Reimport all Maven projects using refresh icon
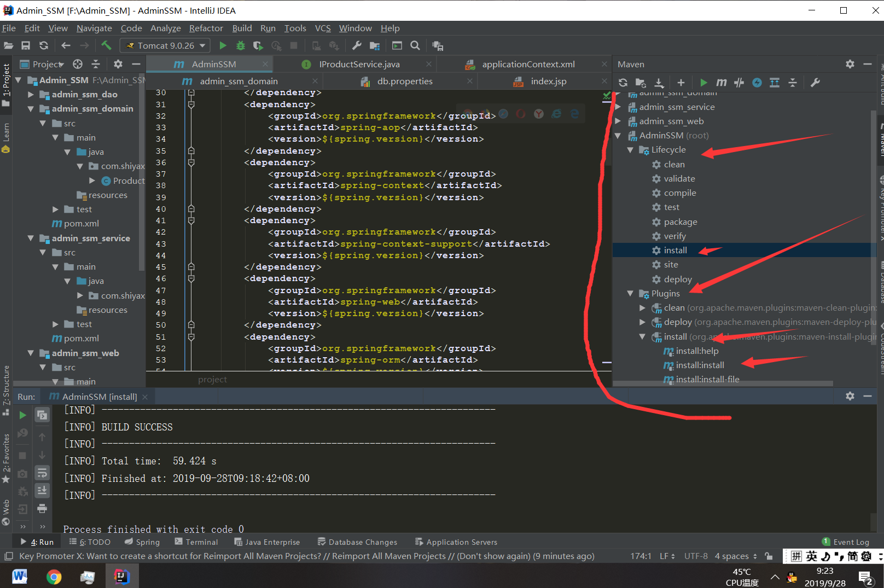 623,83
